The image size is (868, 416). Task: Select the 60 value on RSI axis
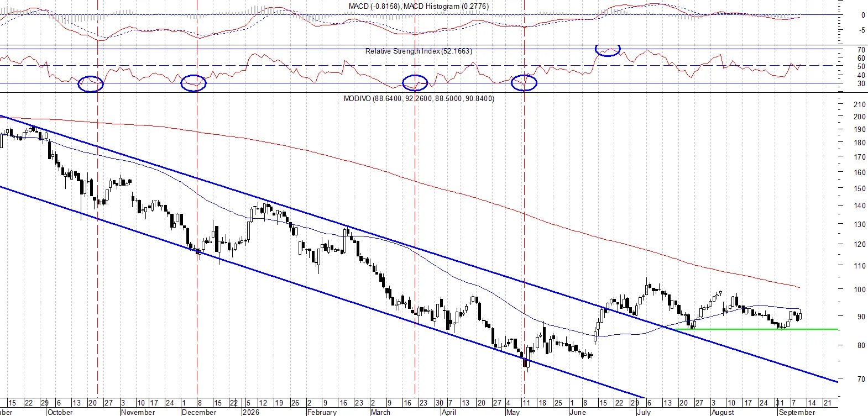pos(861,58)
